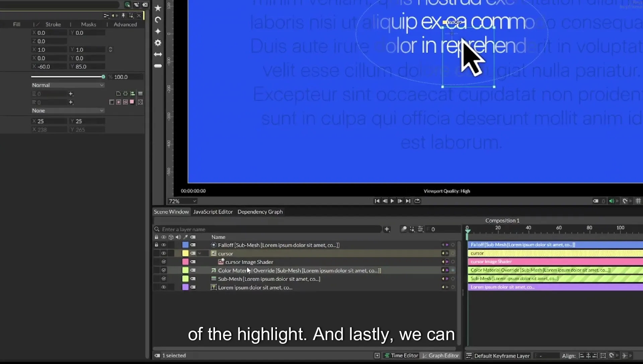Switch to Graph Editor view
643x364 pixels.
point(440,356)
